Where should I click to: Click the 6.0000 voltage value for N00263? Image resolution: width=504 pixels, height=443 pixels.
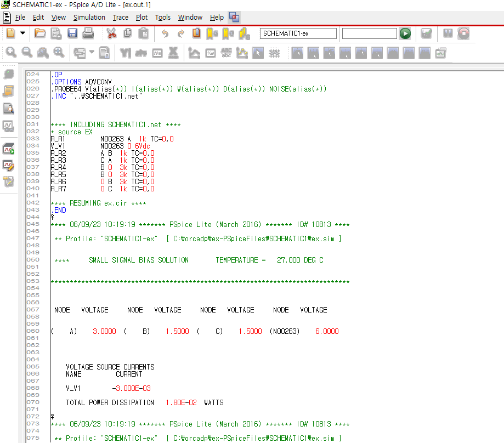point(327,331)
